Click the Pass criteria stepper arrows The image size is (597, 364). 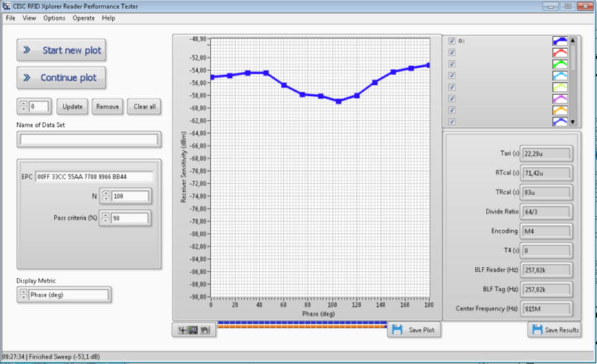click(106, 219)
